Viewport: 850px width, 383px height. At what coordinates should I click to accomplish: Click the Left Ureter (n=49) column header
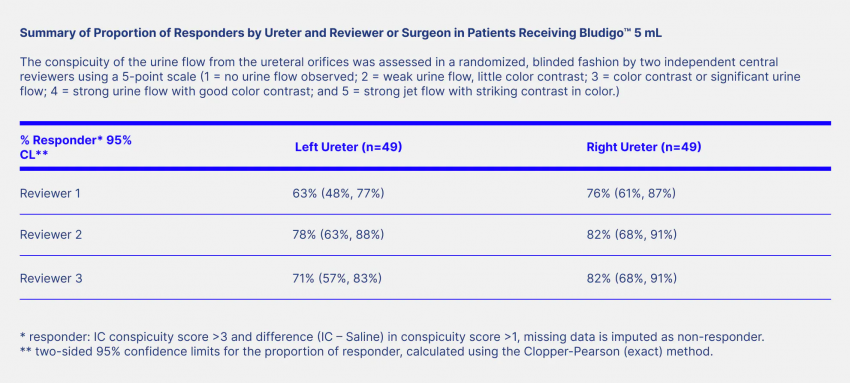click(x=348, y=147)
